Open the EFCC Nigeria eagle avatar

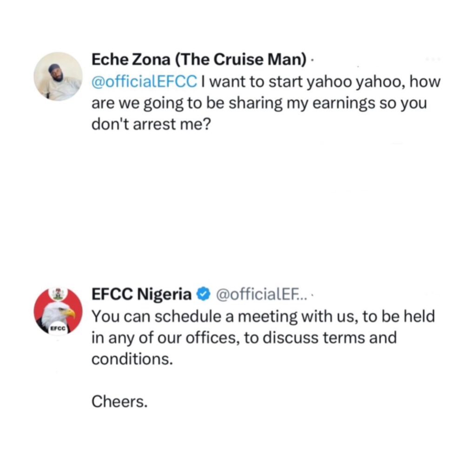58,311
